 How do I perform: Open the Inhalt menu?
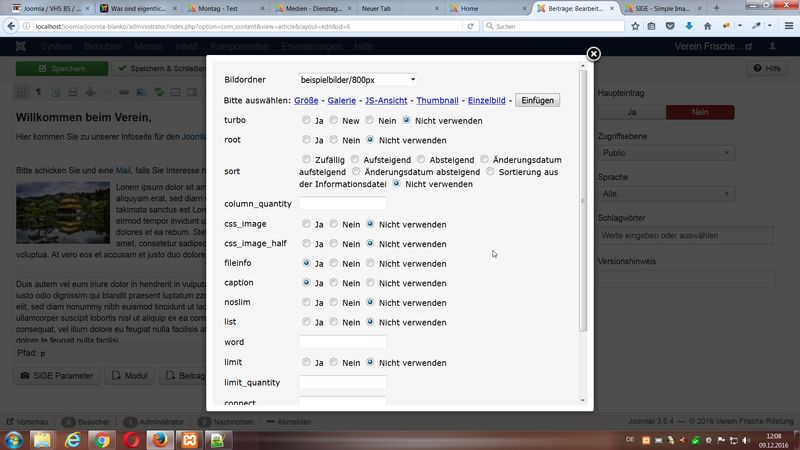(x=186, y=46)
